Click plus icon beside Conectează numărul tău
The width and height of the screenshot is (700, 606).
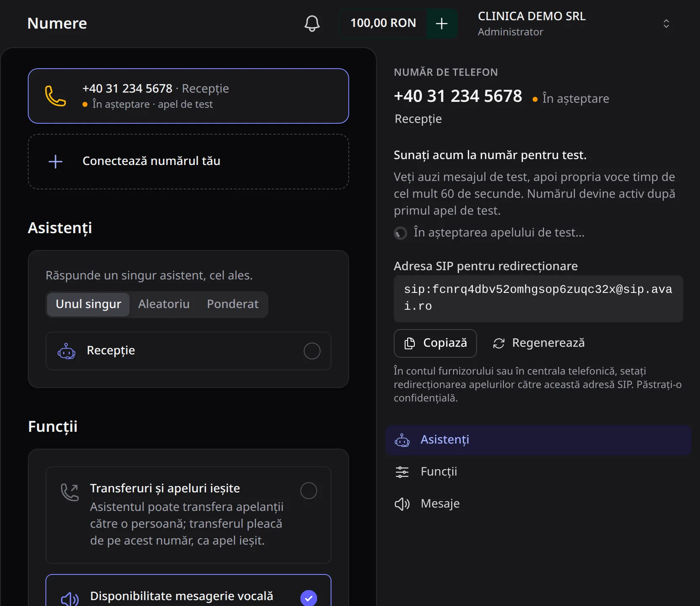click(56, 162)
